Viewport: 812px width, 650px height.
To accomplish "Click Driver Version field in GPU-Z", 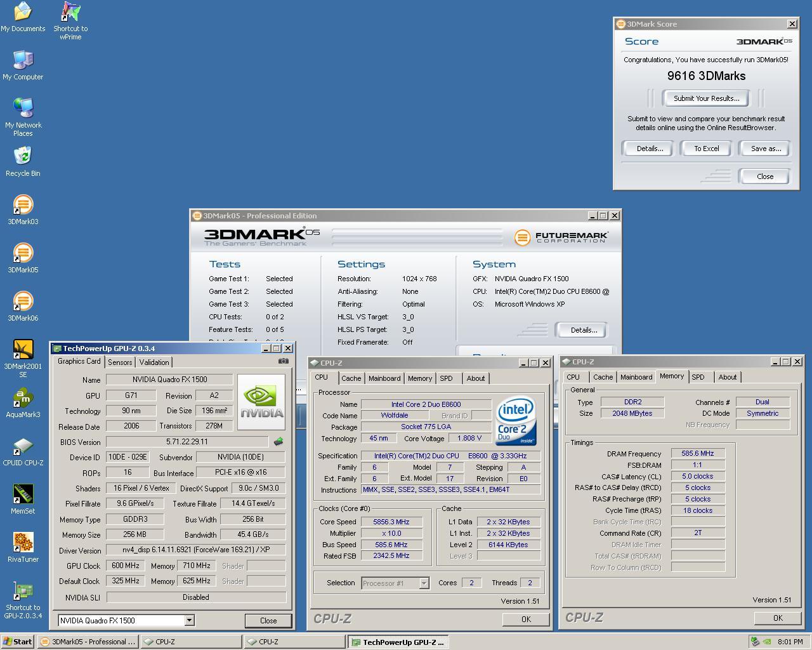I will [x=195, y=550].
